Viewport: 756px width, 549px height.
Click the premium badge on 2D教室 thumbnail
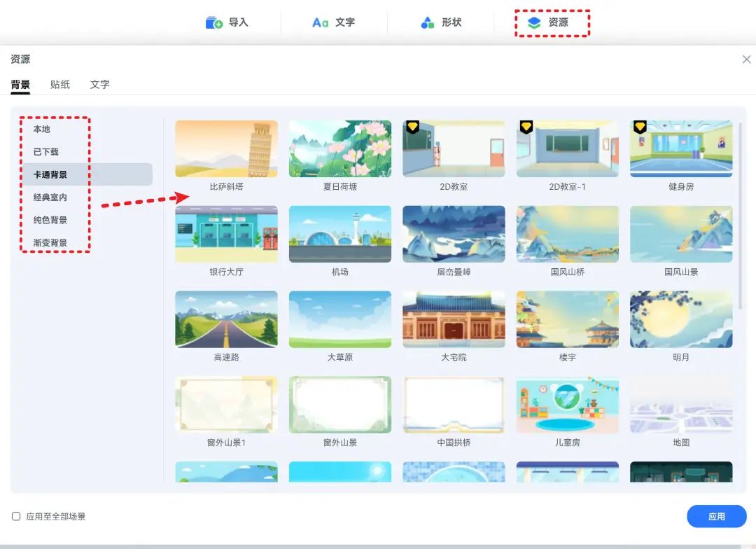pos(412,127)
